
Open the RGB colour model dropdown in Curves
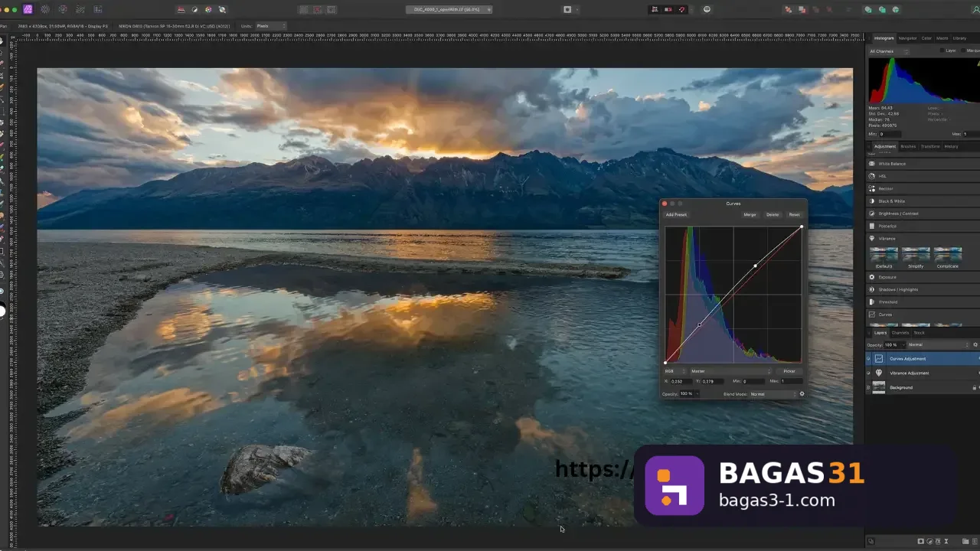click(675, 371)
